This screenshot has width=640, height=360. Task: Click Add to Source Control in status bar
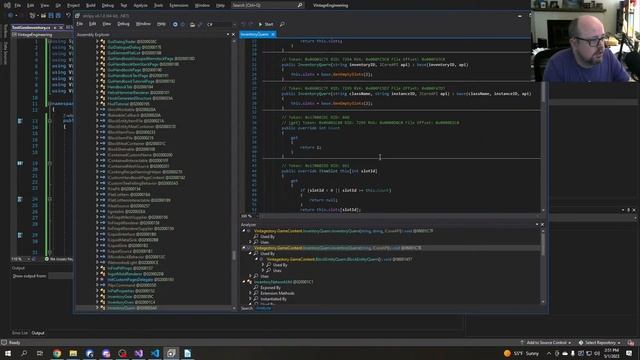(546, 342)
